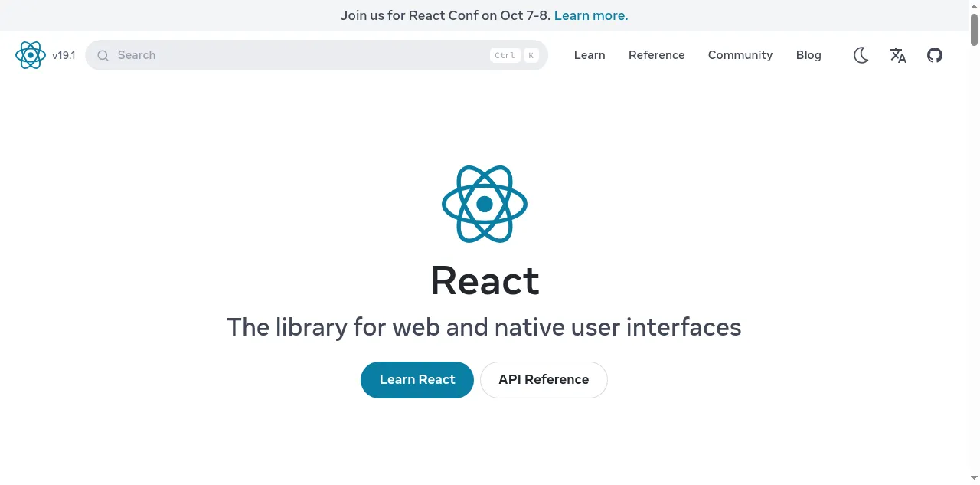The image size is (980, 485).
Task: Click 'The library for web and native user interfaces'
Action: click(x=484, y=327)
